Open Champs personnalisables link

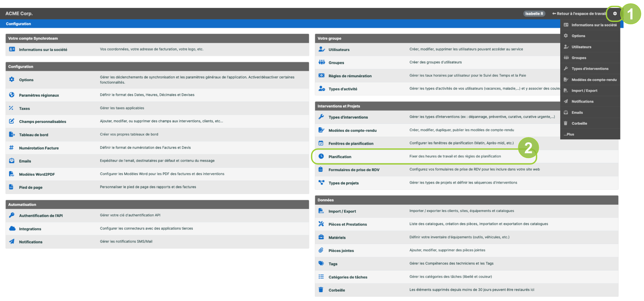[42, 121]
